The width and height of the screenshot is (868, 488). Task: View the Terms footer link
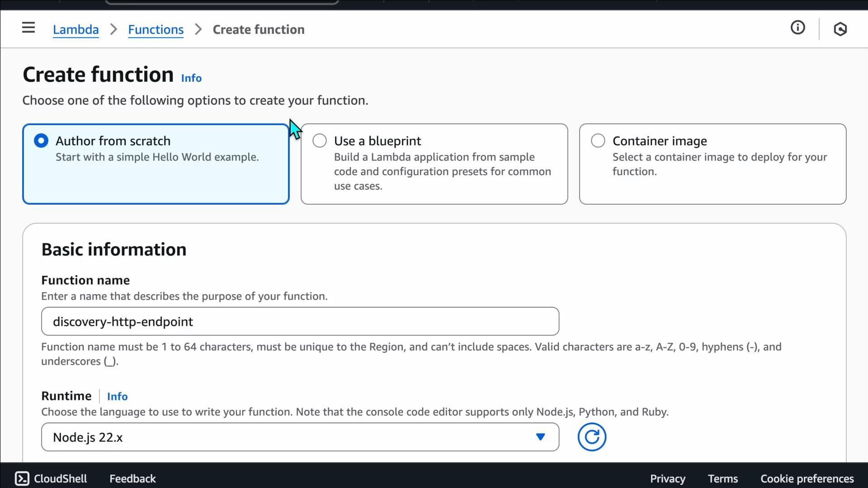(723, 479)
